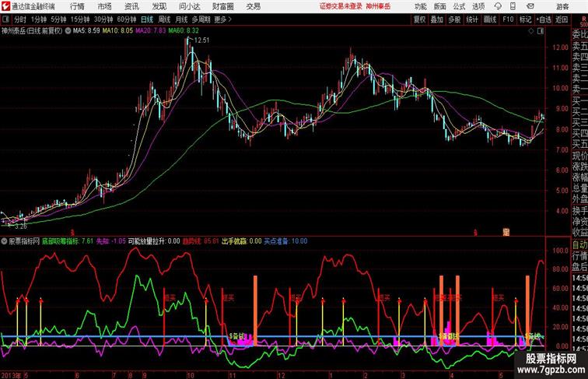Toggle the left panel layout icon
The height and width of the screenshot is (379, 588).
click(x=5, y=19)
